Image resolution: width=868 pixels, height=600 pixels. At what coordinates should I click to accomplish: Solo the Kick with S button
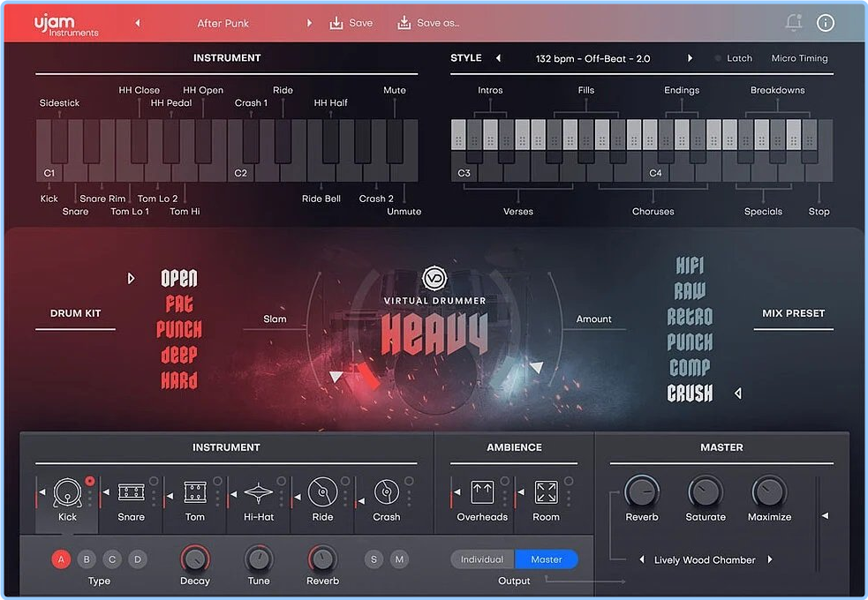374,559
